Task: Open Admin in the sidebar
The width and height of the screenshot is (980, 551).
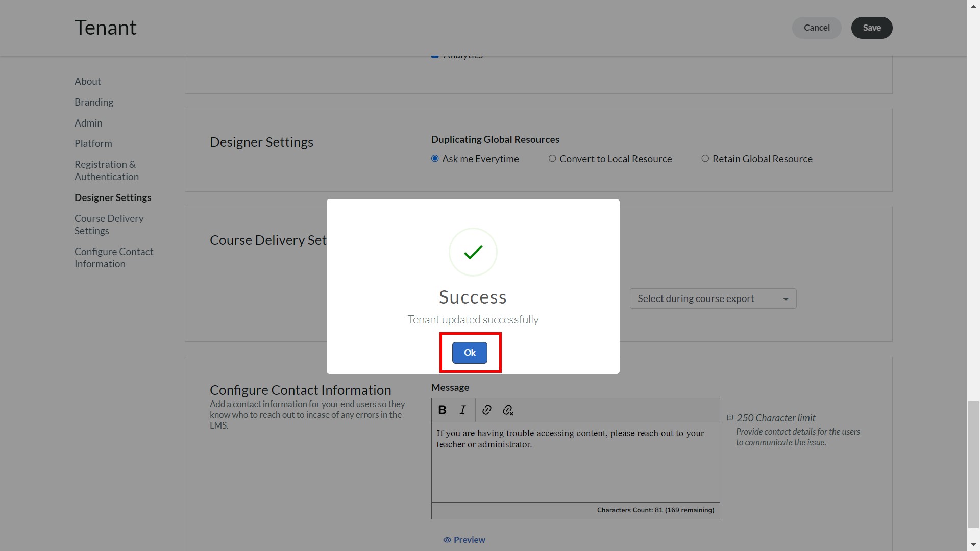Action: point(88,123)
